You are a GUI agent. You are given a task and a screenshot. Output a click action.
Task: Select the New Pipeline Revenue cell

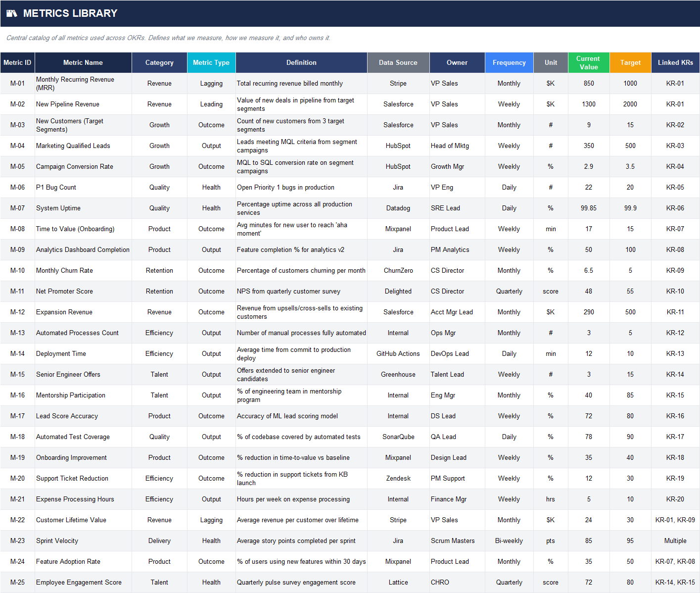point(83,104)
